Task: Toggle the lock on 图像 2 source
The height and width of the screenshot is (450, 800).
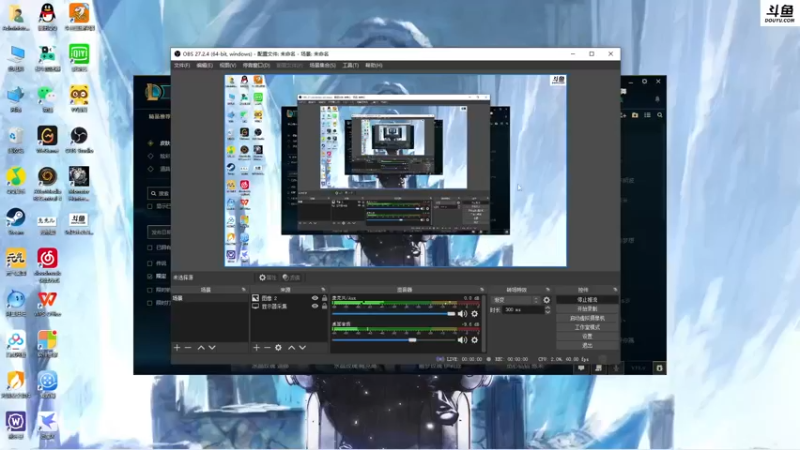Action: click(x=324, y=298)
